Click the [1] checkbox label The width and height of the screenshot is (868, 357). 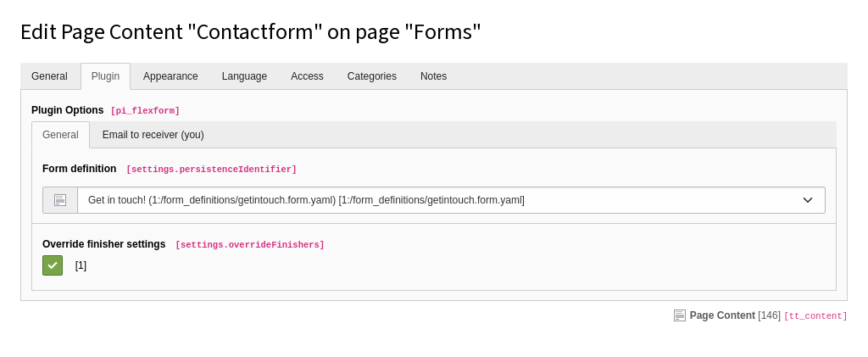pyautogui.click(x=81, y=265)
